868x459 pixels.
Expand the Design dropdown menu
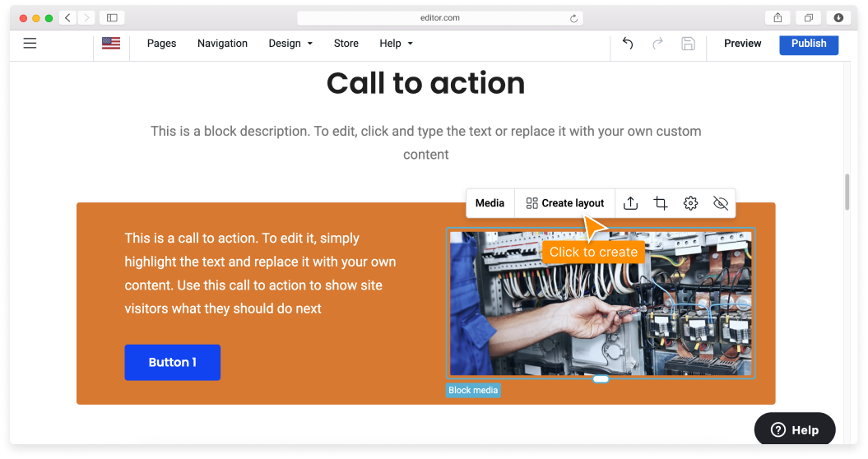[290, 44]
